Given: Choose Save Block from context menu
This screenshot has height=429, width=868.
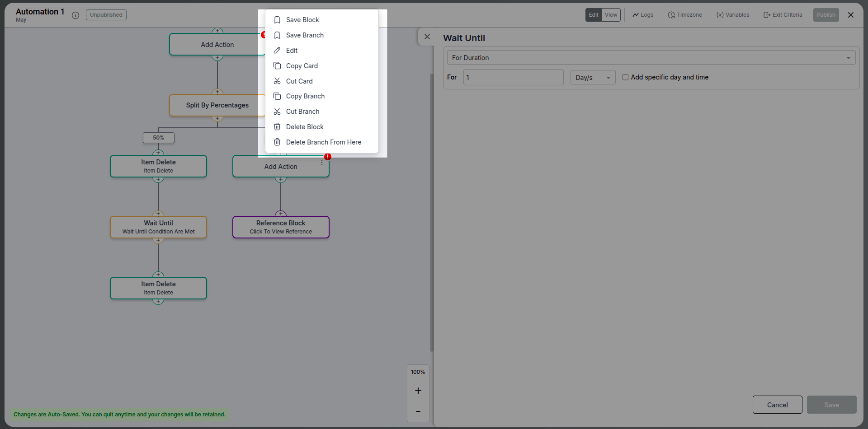Looking at the screenshot, I should 321,20.
